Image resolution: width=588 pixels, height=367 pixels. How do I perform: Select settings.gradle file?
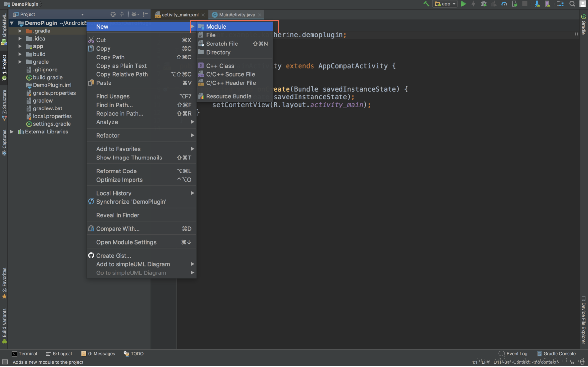click(52, 124)
